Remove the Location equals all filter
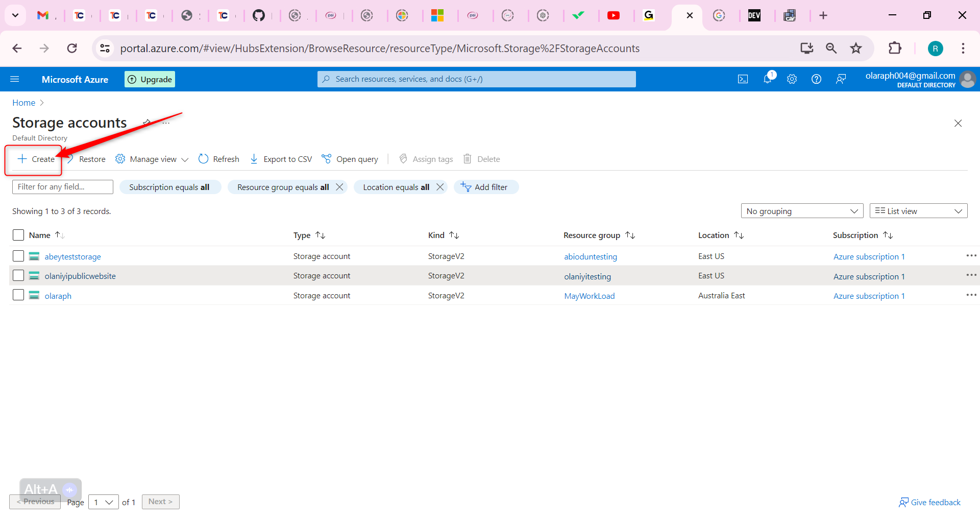Viewport: 980px width, 521px height. [440, 187]
